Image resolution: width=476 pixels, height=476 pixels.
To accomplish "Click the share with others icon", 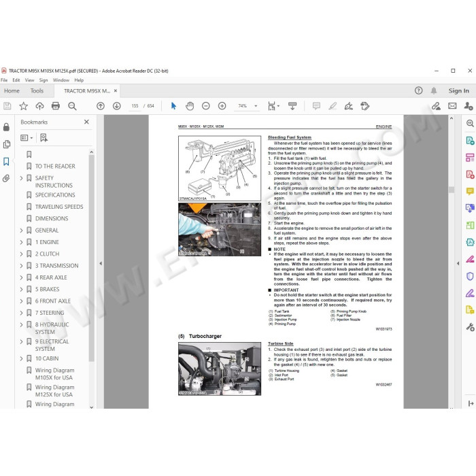I will [x=469, y=106].
